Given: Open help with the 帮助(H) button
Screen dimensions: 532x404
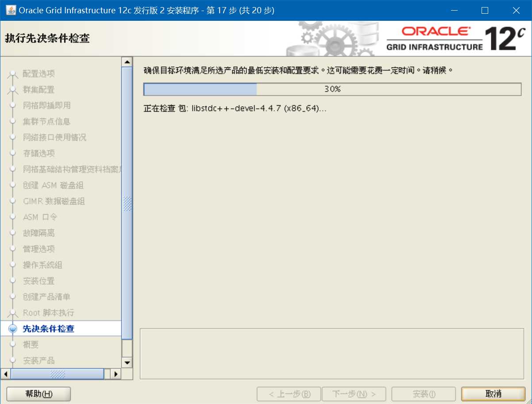Looking at the screenshot, I should [x=39, y=394].
